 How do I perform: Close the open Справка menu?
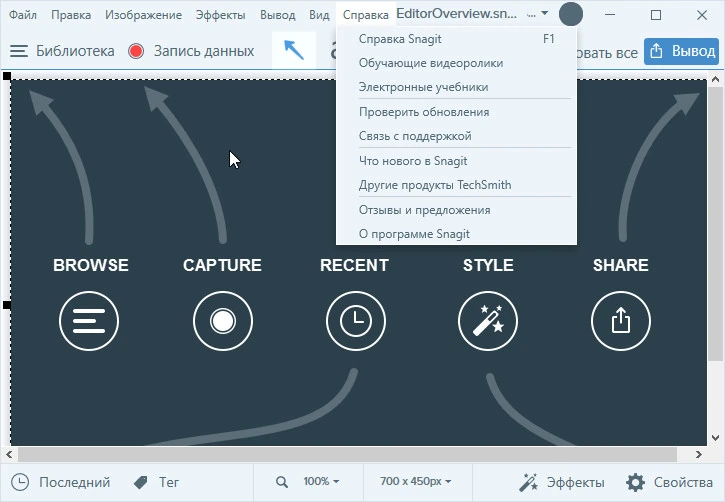(365, 15)
